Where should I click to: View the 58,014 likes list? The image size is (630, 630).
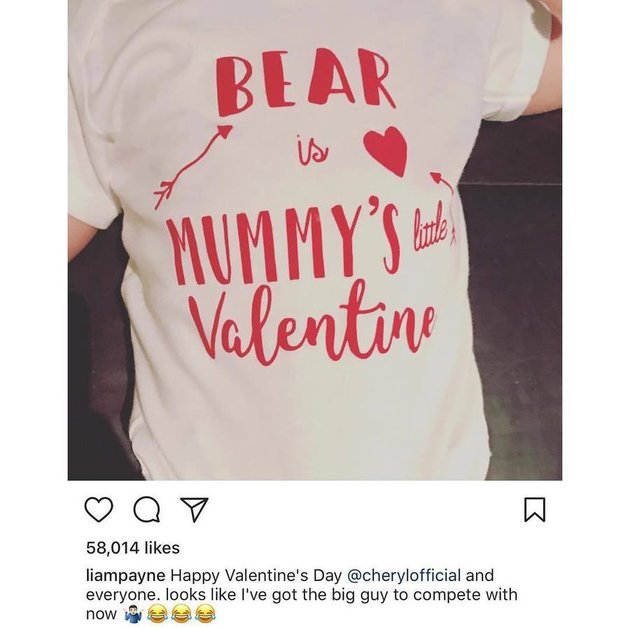point(133,548)
